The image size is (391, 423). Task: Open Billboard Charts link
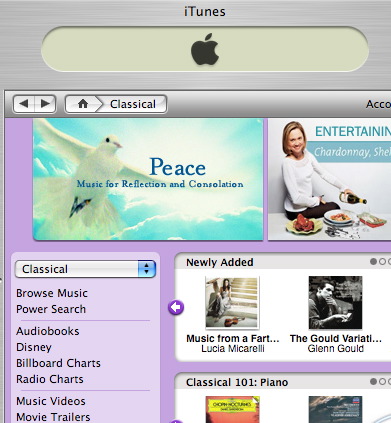[58, 363]
